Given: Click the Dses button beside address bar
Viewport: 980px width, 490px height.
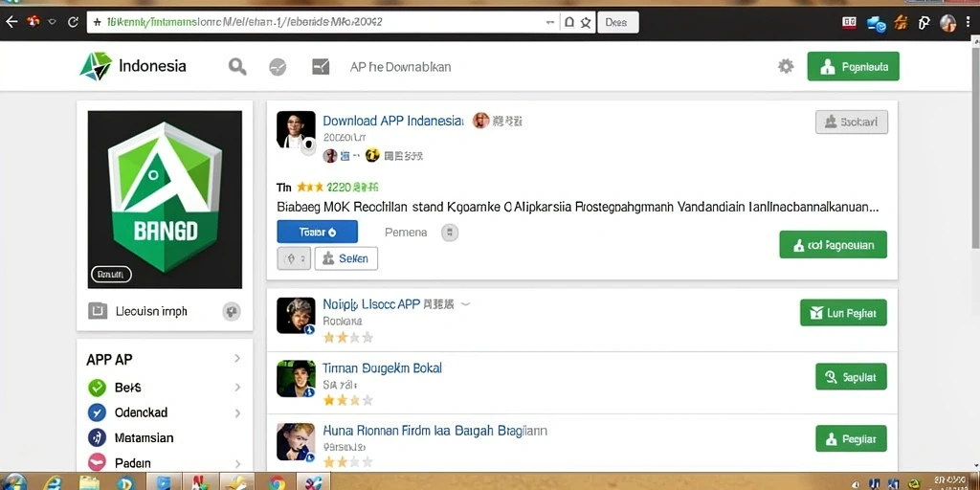Looking at the screenshot, I should 617,23.
